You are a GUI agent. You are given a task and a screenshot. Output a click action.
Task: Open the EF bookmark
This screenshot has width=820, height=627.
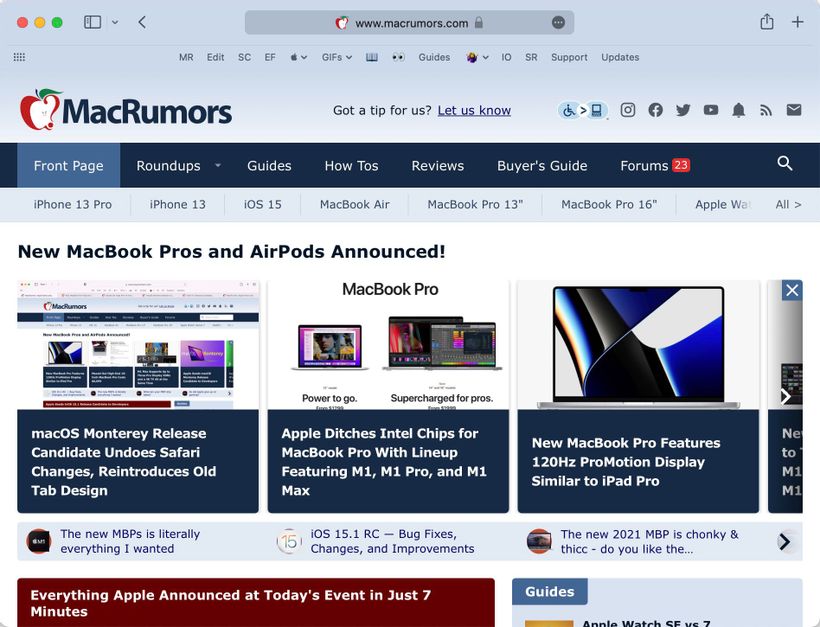pos(270,57)
